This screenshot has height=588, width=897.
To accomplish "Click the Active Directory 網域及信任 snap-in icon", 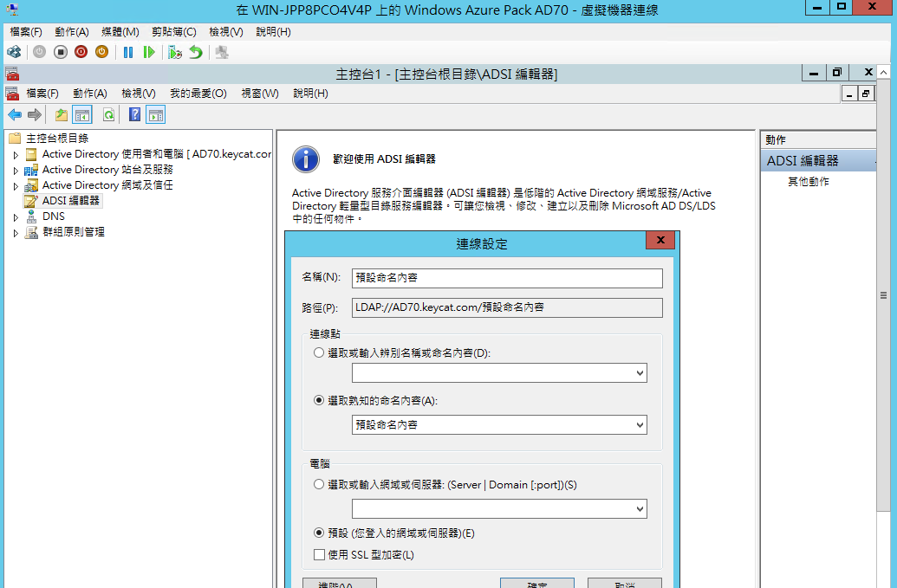I will point(31,185).
